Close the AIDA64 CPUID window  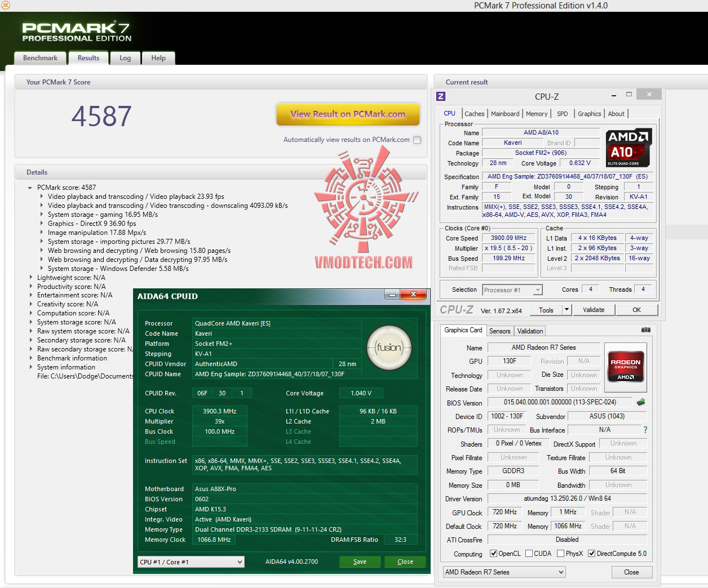[413, 295]
